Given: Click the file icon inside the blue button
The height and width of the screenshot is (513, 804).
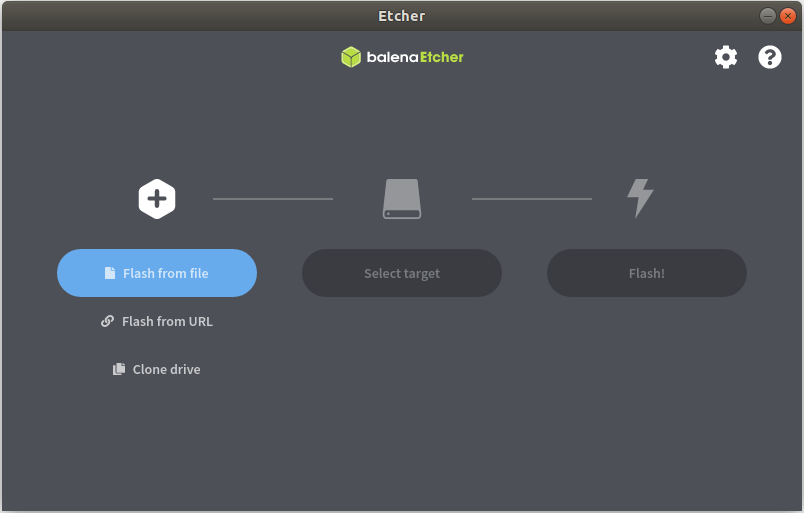Looking at the screenshot, I should (110, 273).
